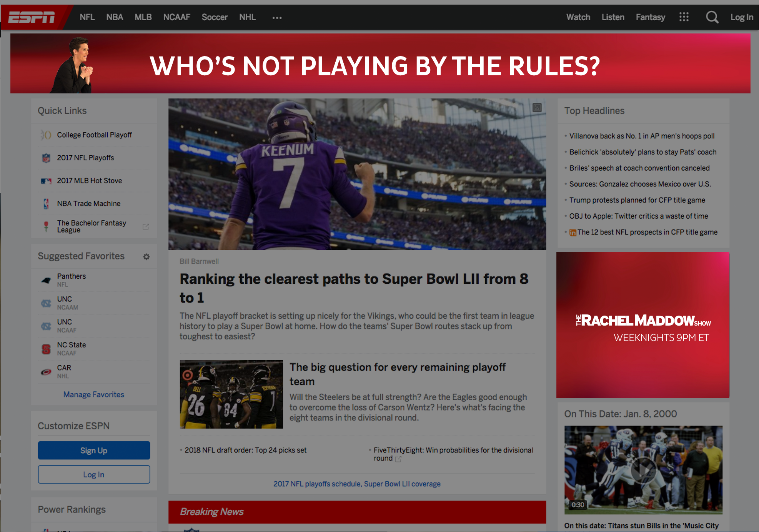
Task: Click the NFL shield icon beside 2017 NFL Playoffs
Action: (x=46, y=158)
